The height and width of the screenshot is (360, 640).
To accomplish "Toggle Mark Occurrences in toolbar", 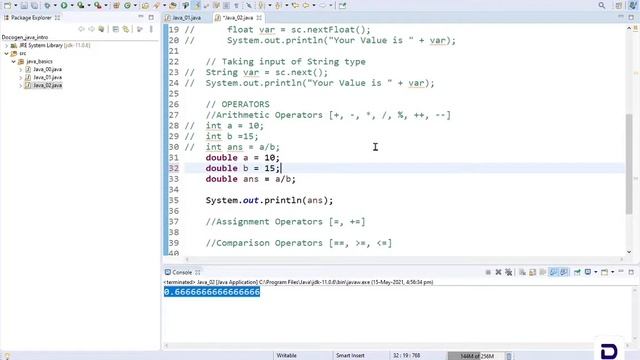I will (x=197, y=6).
